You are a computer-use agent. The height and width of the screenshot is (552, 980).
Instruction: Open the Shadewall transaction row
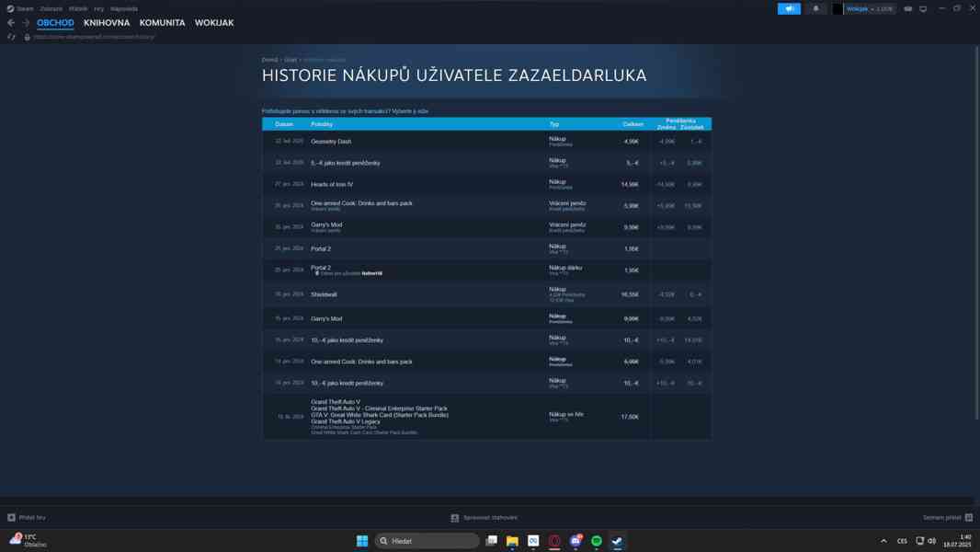point(486,294)
